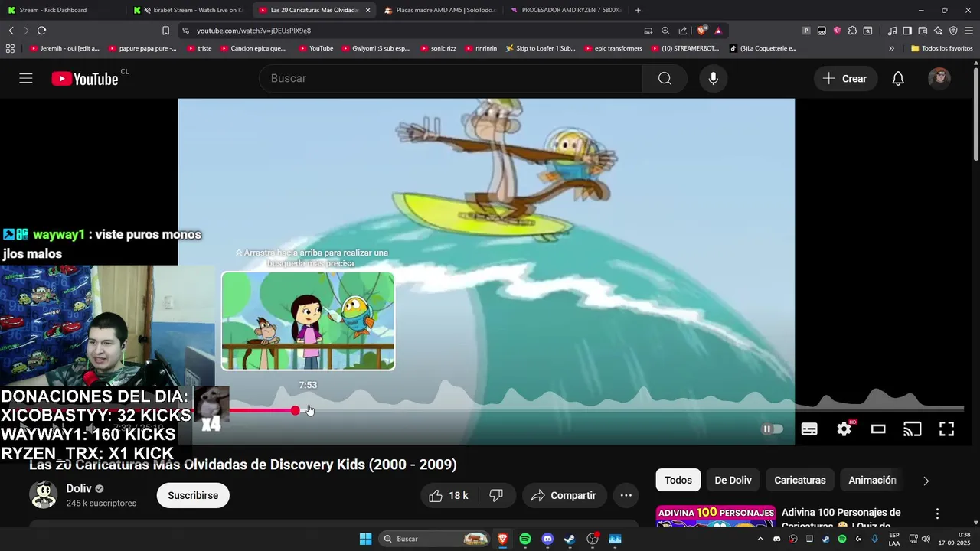Show hidden system tray icons
The image size is (980, 551).
760,539
